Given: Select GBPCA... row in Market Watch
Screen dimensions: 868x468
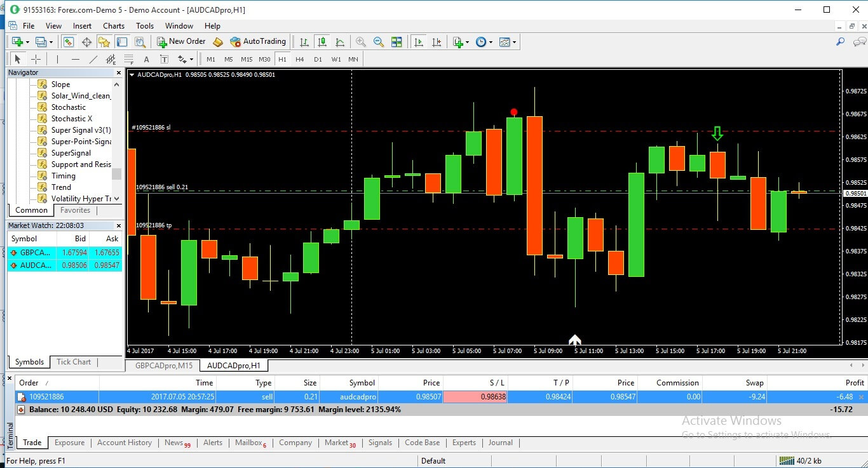Looking at the screenshot, I should (64, 253).
